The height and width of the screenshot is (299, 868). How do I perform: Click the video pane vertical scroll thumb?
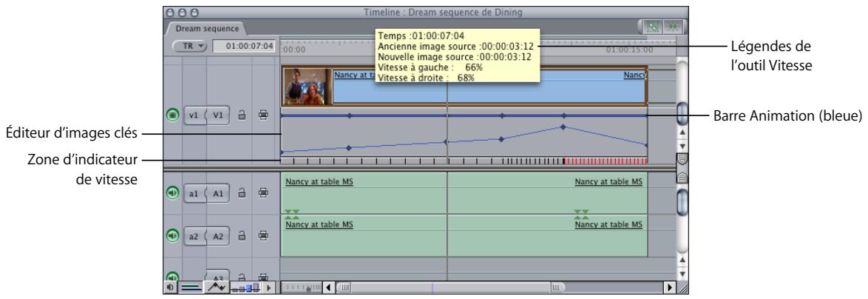pos(682,113)
